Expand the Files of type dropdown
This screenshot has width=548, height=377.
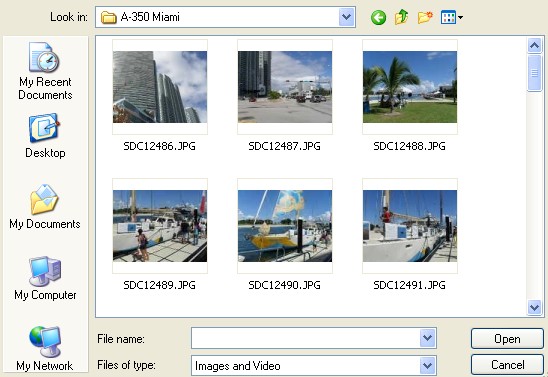[427, 365]
